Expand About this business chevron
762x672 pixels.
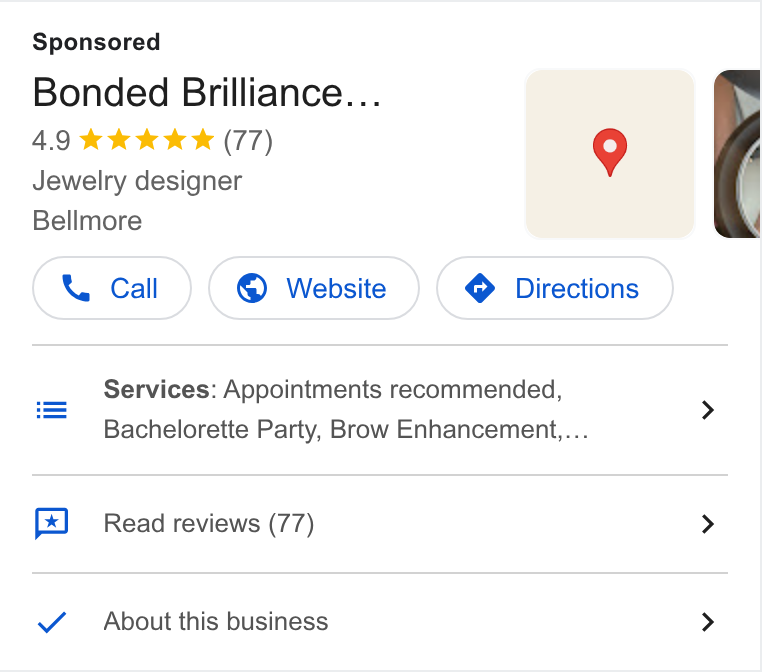pyautogui.click(x=708, y=622)
